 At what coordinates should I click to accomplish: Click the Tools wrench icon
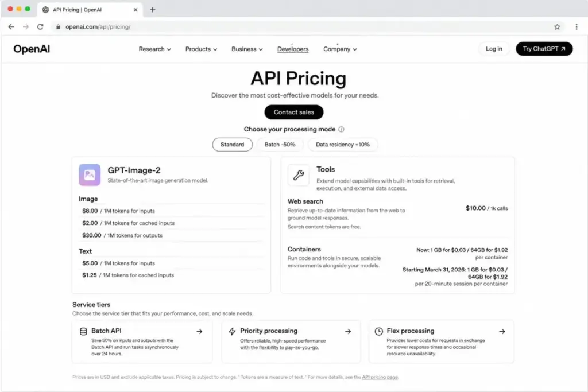(x=299, y=175)
